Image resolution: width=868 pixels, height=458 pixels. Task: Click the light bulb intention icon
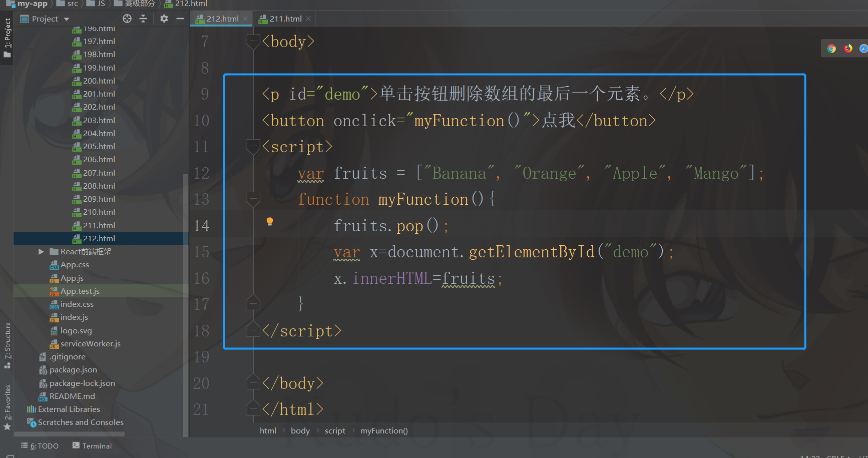(270, 222)
